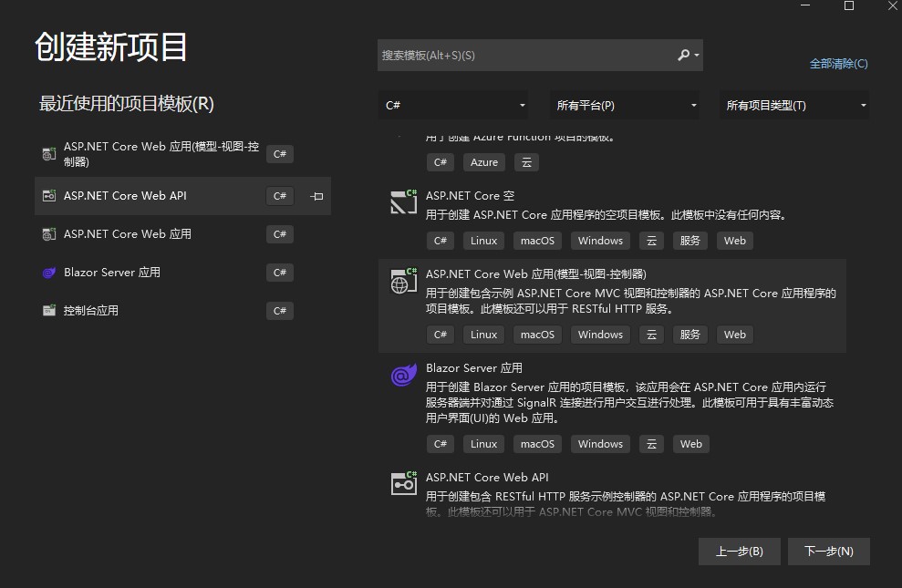Click Windows tag under the MVC template

click(600, 335)
